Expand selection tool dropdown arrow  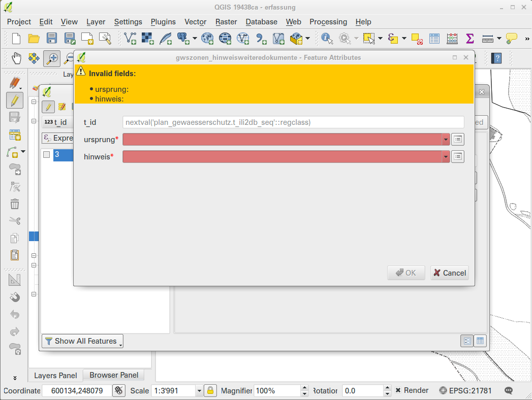[x=381, y=38]
